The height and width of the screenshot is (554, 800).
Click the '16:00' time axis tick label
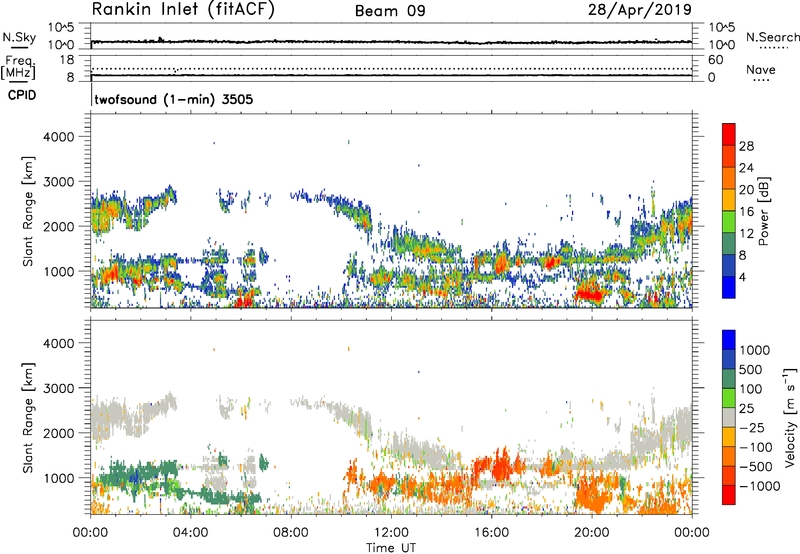pyautogui.click(x=491, y=533)
